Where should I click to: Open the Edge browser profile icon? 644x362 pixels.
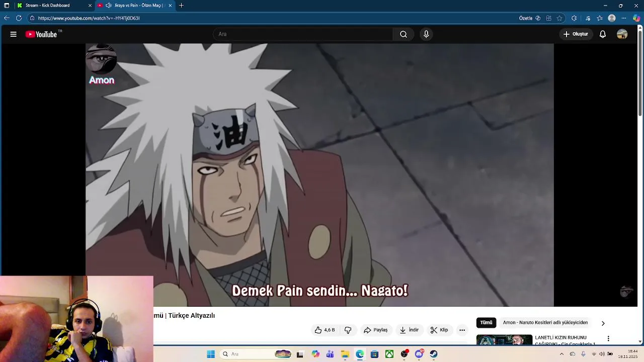click(612, 18)
